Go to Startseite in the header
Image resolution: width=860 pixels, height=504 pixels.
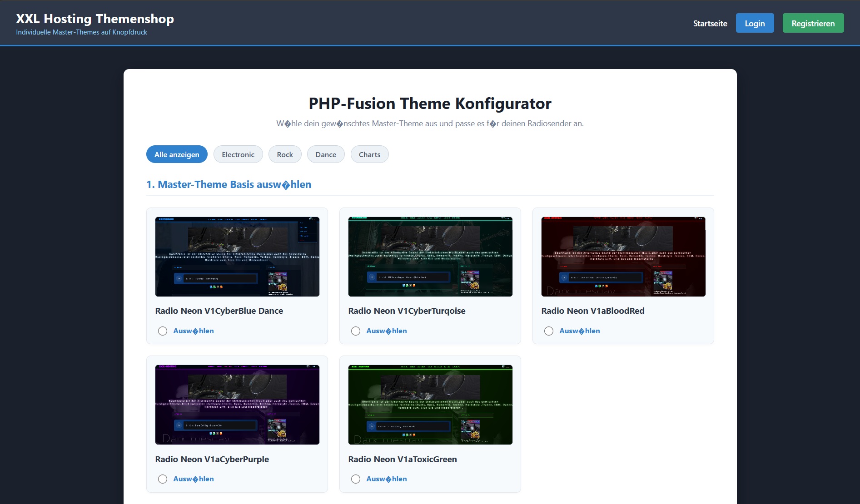coord(710,24)
